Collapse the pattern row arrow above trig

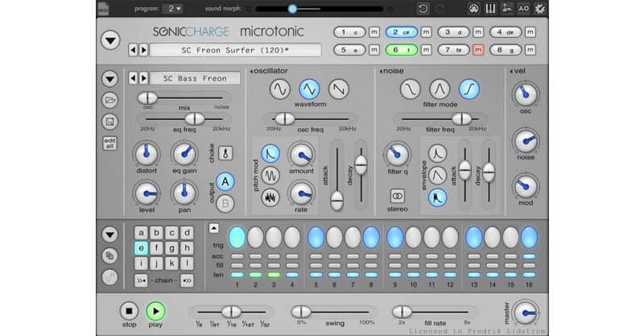point(213,228)
